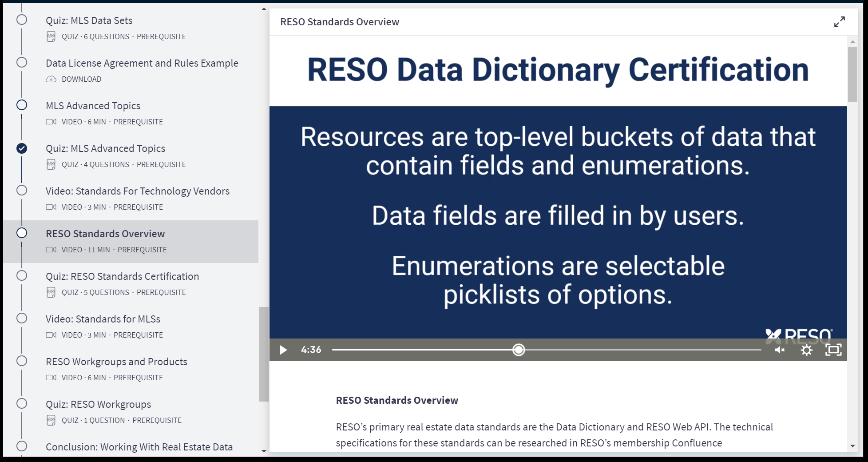The width and height of the screenshot is (868, 462).
Task: Toggle completion circle for Quiz: MLS Data Sets
Action: tap(22, 20)
